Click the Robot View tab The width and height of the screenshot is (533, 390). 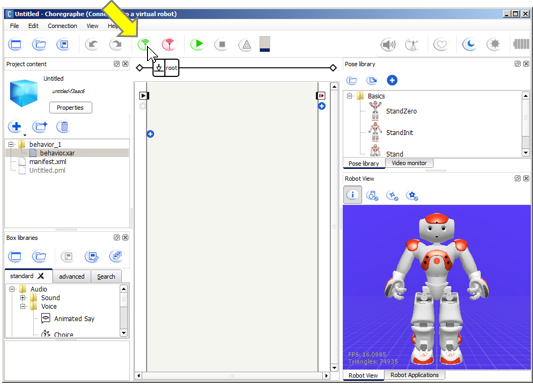tap(363, 375)
